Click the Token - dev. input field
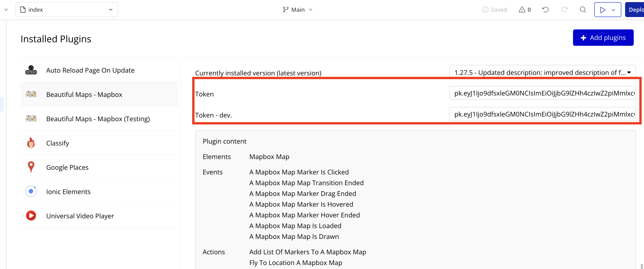 [x=542, y=114]
